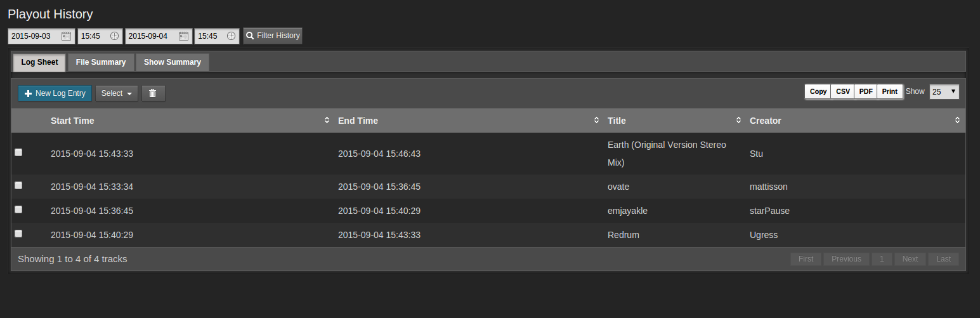Switch to the Show Summary tab

click(173, 62)
